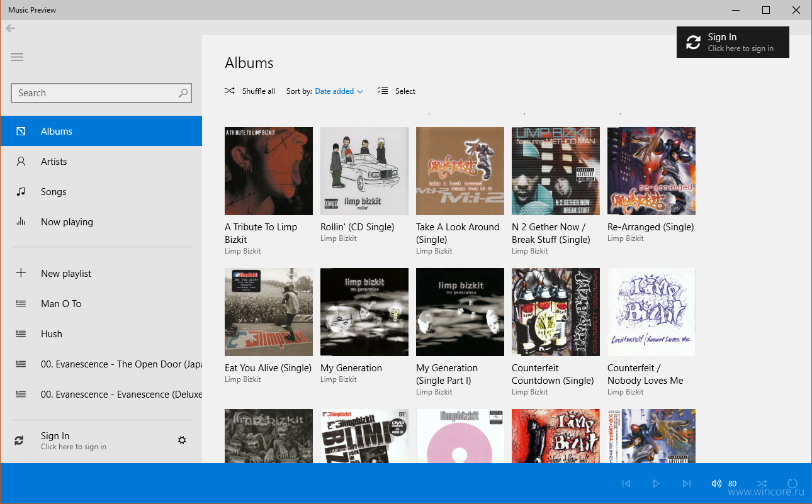Create a New playlist
This screenshot has height=504, width=812.
click(x=101, y=274)
